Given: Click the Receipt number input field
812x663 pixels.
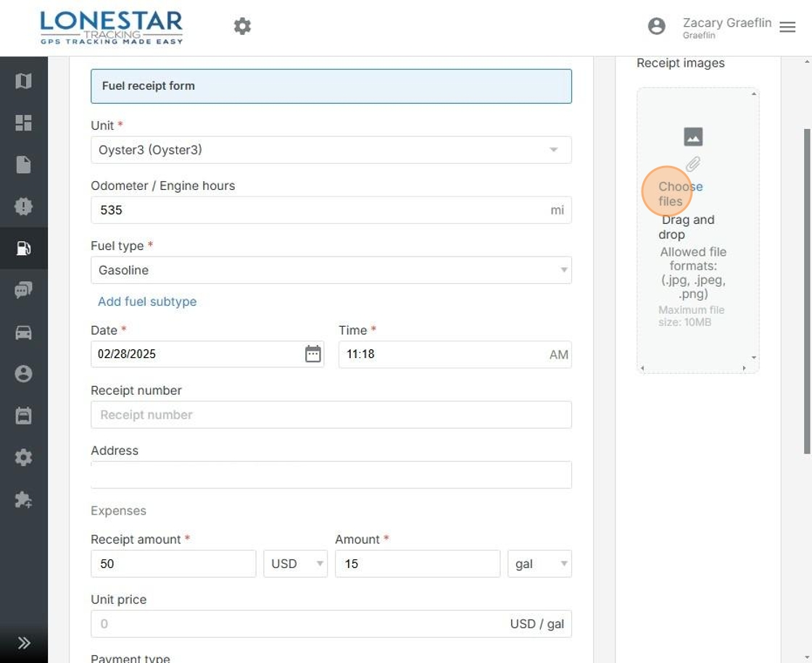Looking at the screenshot, I should click(x=331, y=414).
